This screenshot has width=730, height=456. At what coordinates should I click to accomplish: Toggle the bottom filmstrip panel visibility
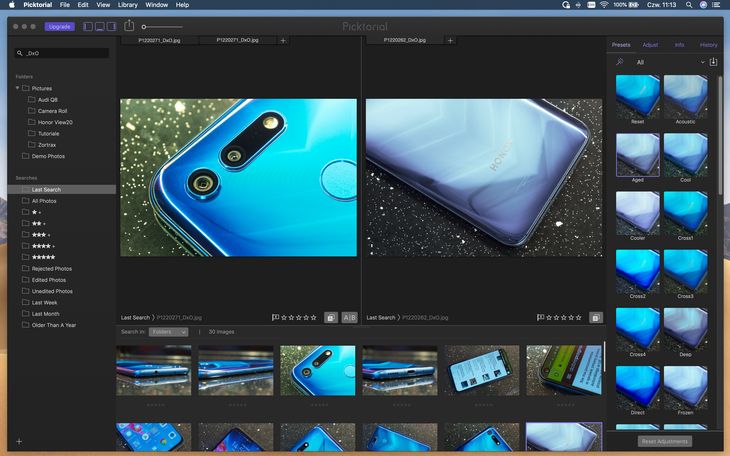100,26
